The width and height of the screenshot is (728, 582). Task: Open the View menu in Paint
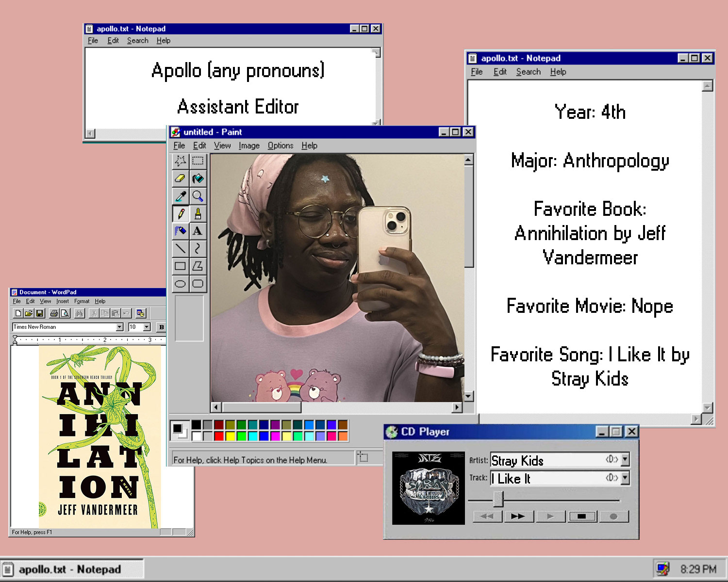(222, 145)
